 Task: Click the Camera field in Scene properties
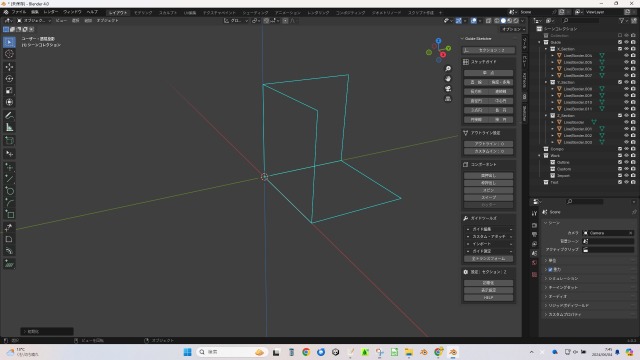click(x=609, y=233)
